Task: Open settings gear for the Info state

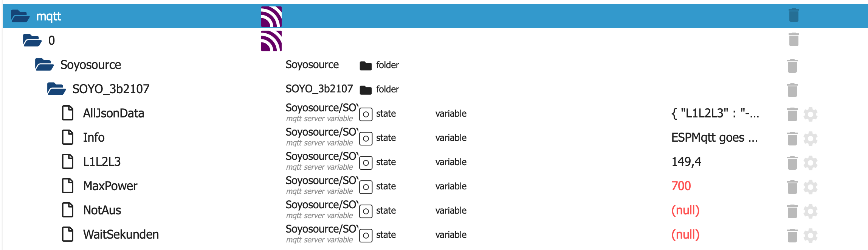Action: (810, 139)
